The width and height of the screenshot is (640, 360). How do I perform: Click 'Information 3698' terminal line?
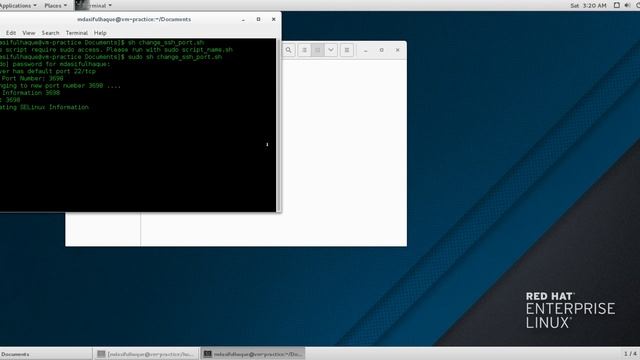coord(31,93)
